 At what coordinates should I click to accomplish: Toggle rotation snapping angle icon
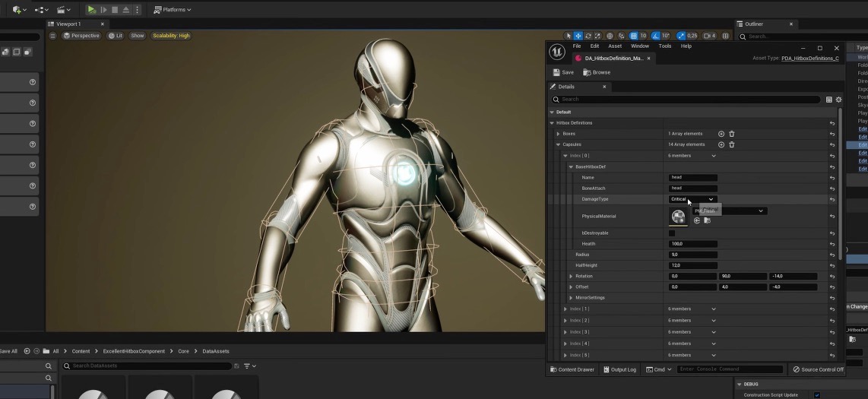(656, 36)
